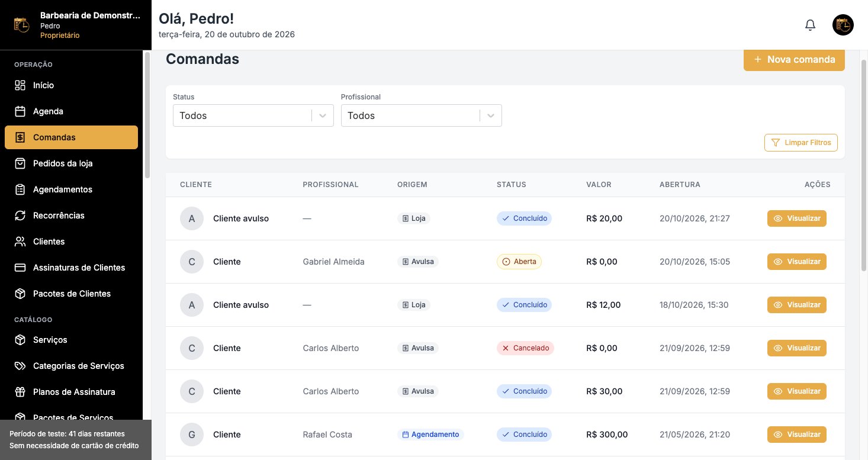This screenshot has height=460, width=868.
Task: Click the Planos de Assinatura gift icon
Action: [x=20, y=392]
